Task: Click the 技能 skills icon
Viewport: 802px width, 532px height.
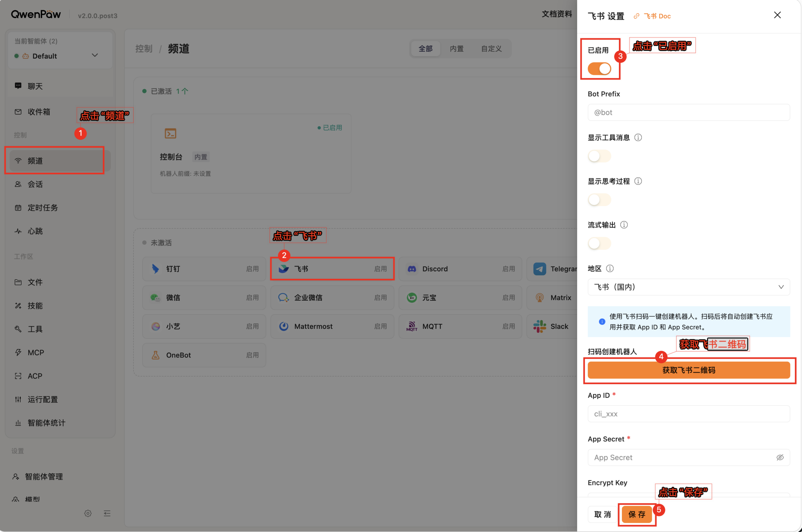Action: [18, 306]
